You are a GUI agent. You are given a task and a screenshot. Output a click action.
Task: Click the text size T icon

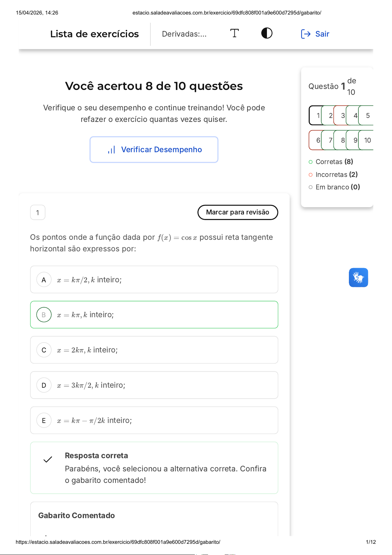click(234, 33)
